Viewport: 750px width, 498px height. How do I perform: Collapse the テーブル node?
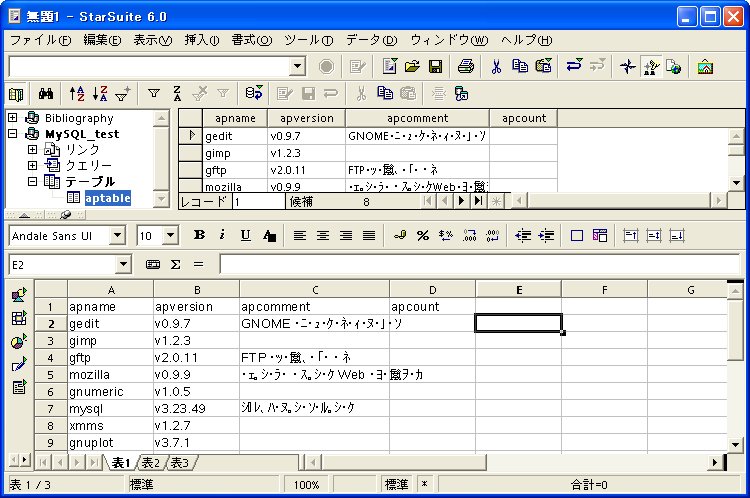point(32,181)
